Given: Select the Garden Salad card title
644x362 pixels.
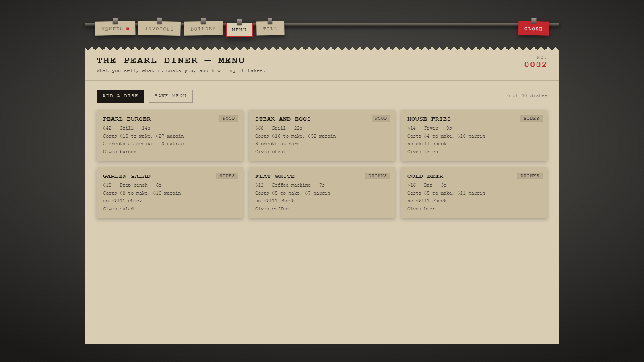Looking at the screenshot, I should (127, 176).
